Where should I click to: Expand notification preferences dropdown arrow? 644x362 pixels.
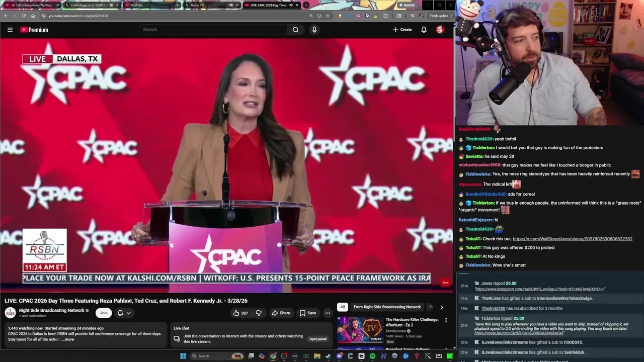click(x=128, y=313)
